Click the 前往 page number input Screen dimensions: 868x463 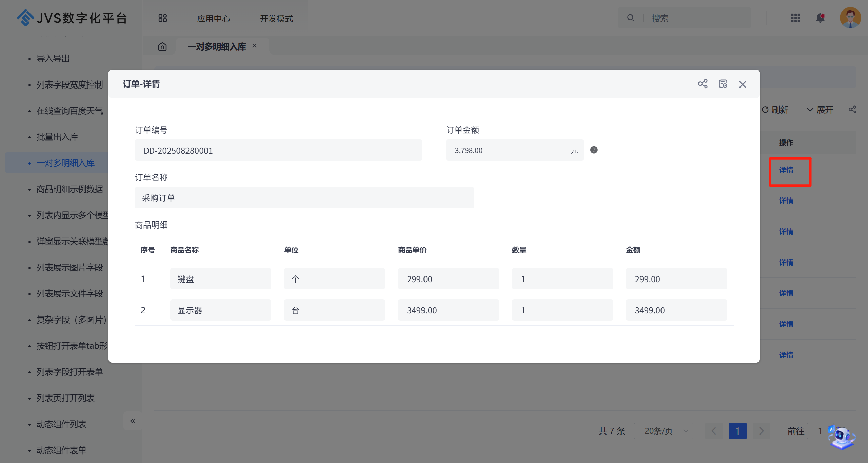pyautogui.click(x=820, y=431)
